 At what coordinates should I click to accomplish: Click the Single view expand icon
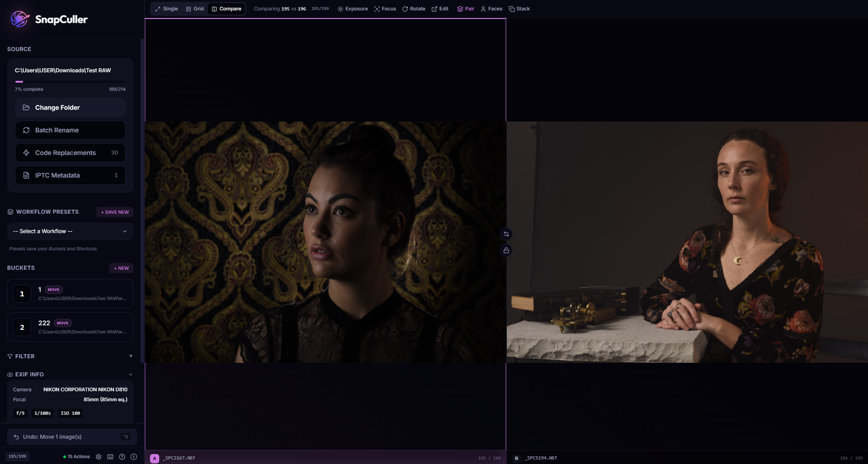(158, 9)
